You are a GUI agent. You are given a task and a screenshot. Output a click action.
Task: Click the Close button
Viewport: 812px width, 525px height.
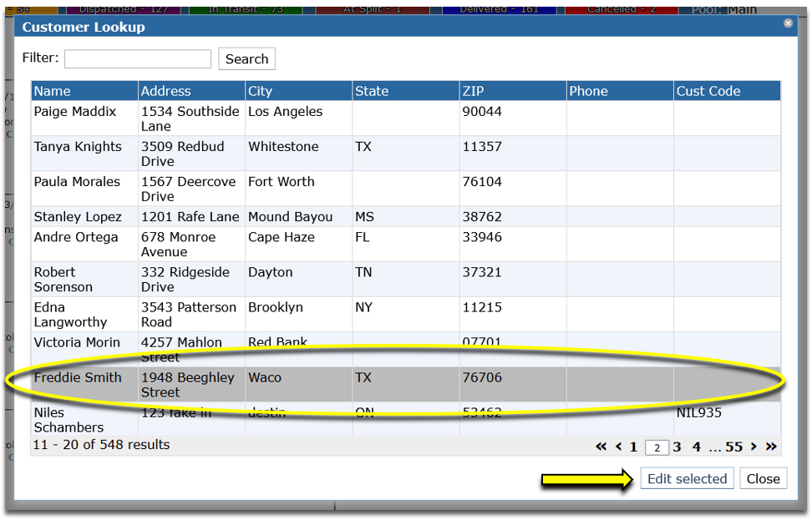pyautogui.click(x=764, y=478)
